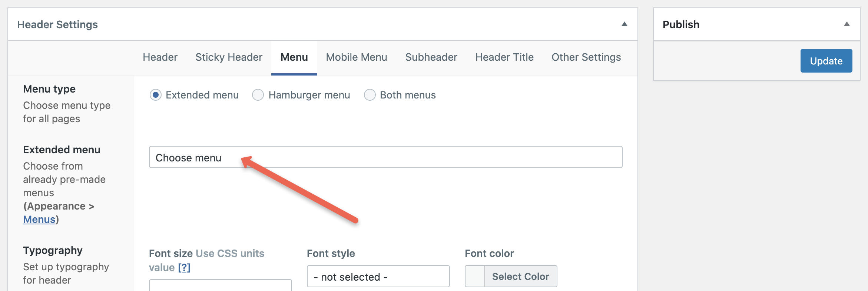Screen dimensions: 868x291
Task: Select Extended menu radio option
Action: click(x=156, y=95)
